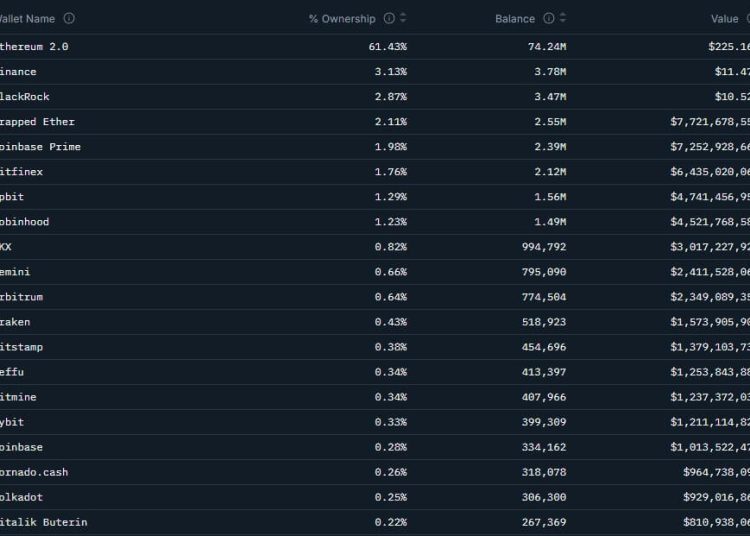Open the Coinbase Prime wallet
Screen dimensions: 750x536
(x=40, y=147)
